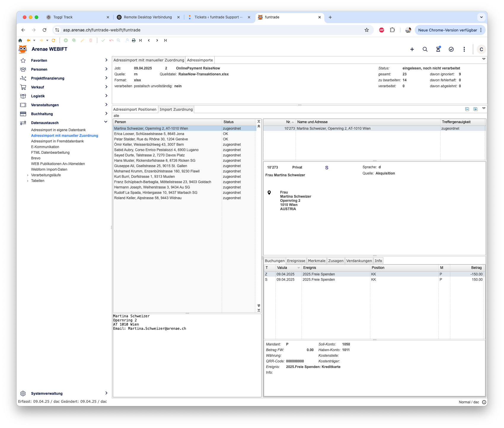Open the Valuta column sort dropdown
Screen dimensions: 504x428
coord(298,268)
